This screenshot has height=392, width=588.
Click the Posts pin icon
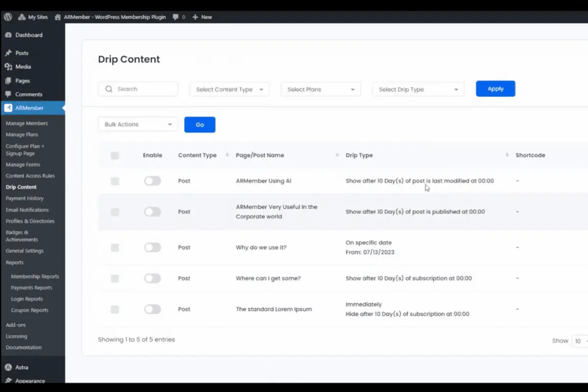click(8, 53)
